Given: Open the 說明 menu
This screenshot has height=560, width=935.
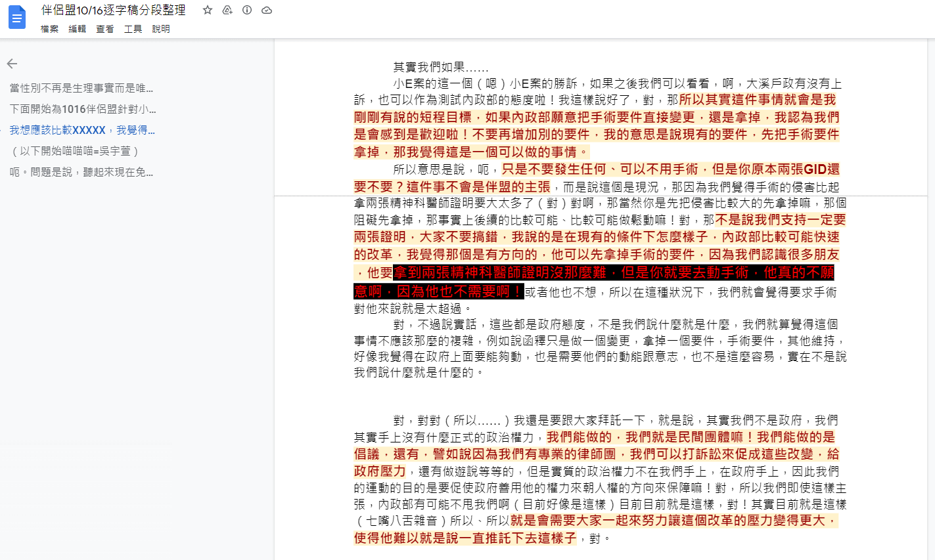Looking at the screenshot, I should [x=161, y=29].
